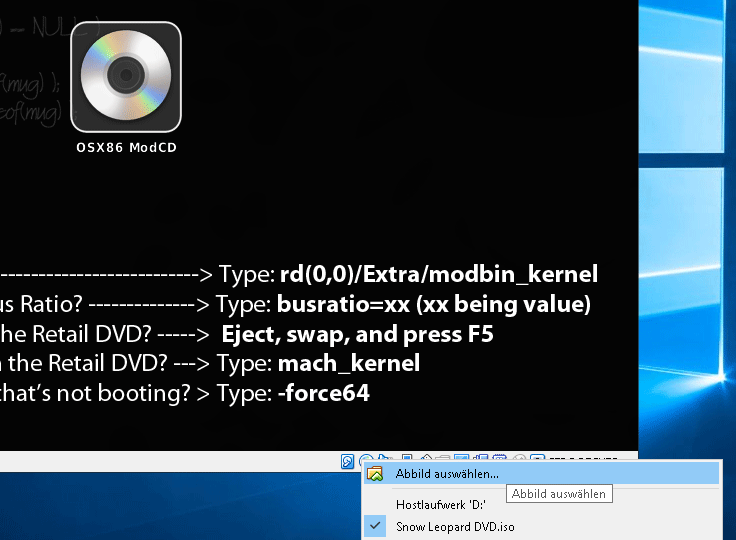Click the OSX86 ModCD label text
736x540 pixels.
pos(126,147)
